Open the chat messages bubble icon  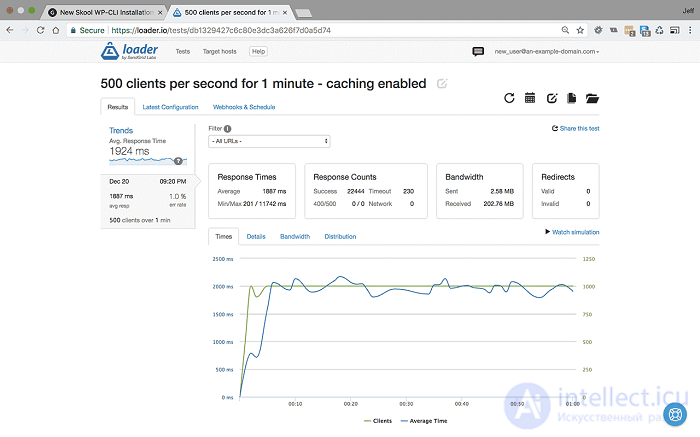(x=478, y=51)
